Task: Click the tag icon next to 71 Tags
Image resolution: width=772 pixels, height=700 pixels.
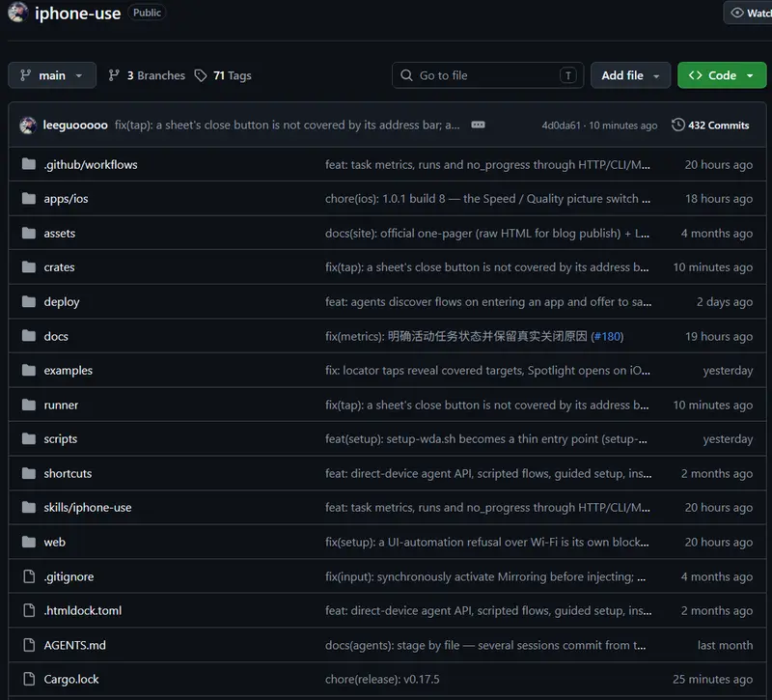Action: (x=201, y=75)
